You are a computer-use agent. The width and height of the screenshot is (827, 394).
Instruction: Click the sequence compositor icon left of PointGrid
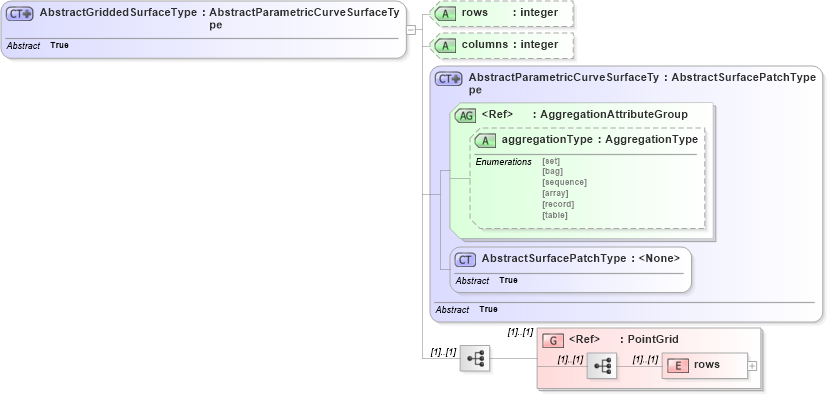tap(475, 358)
